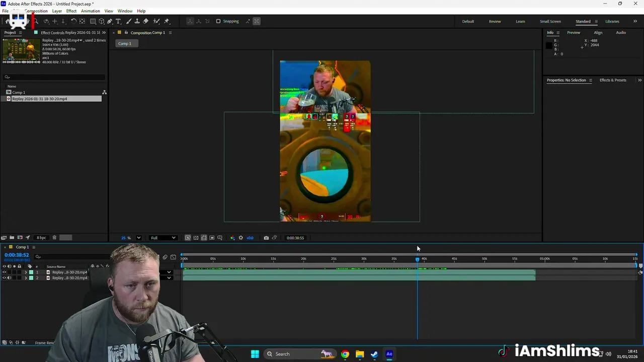Open the Window menu
This screenshot has height=362, width=644.
click(x=125, y=11)
